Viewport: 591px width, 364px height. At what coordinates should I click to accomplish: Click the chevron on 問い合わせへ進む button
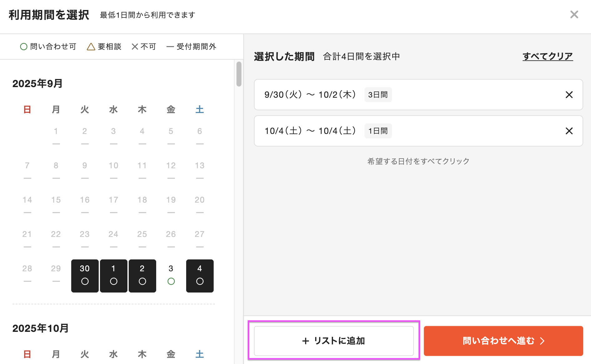point(543,341)
